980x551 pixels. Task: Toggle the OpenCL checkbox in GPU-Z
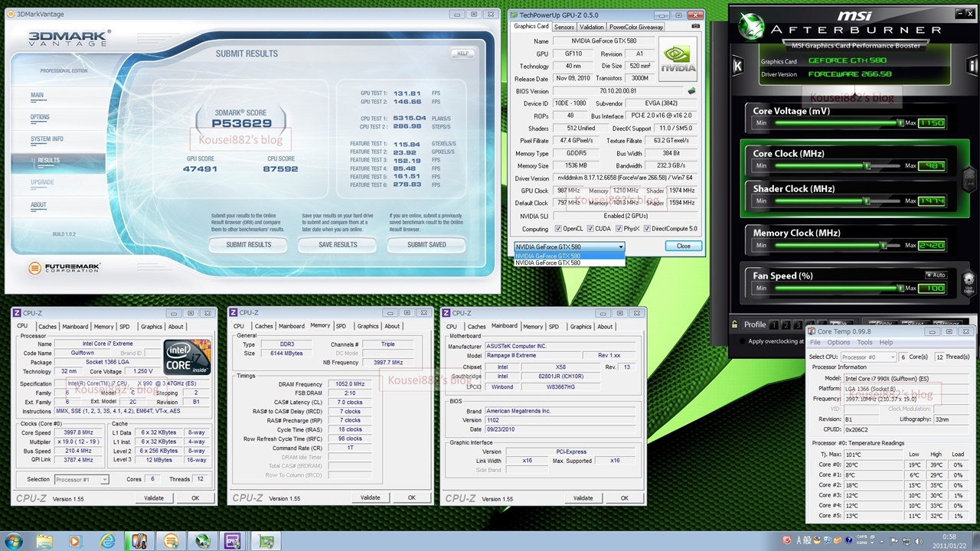[x=558, y=229]
